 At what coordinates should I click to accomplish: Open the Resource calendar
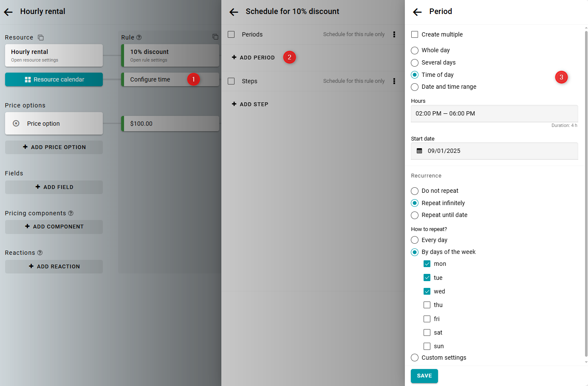point(54,79)
